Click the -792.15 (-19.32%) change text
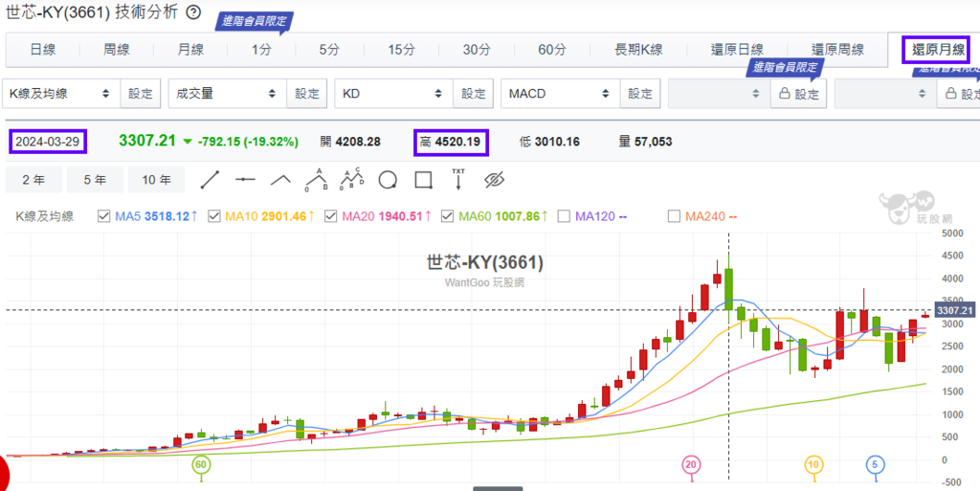980x491 pixels. [248, 142]
